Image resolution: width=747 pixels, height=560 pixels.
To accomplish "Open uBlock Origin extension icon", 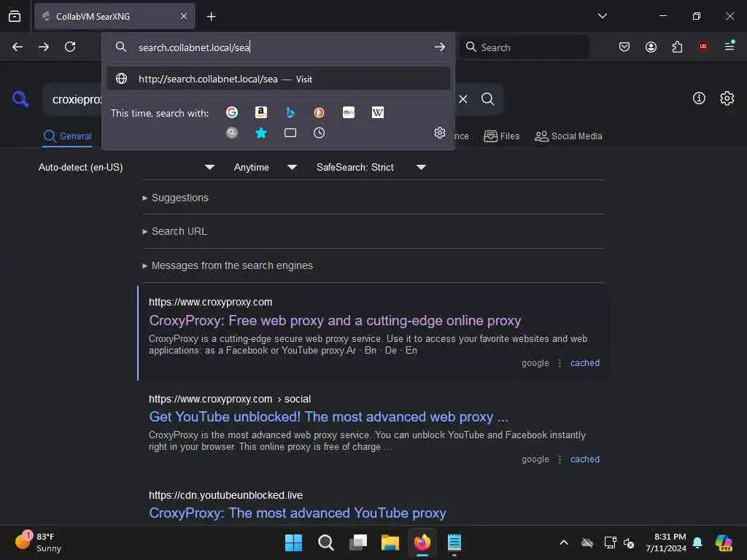I will click(x=703, y=47).
